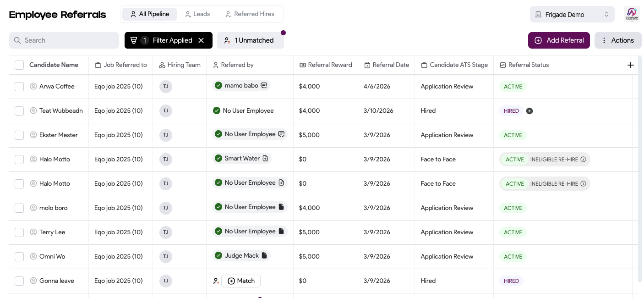
Task: Click info icon in Smart Water row's re-hire badge
Action: point(584,160)
